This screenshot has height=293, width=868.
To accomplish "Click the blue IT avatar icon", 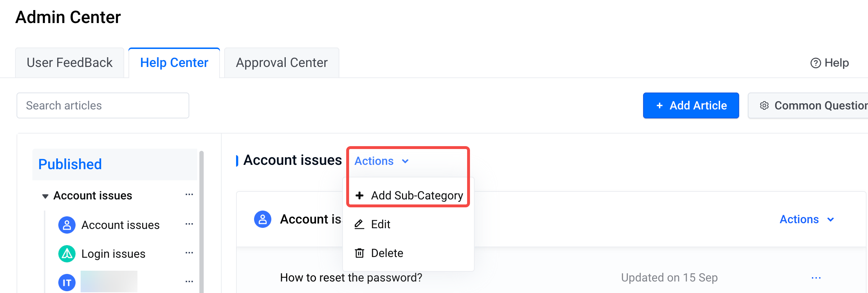I will click(x=67, y=283).
